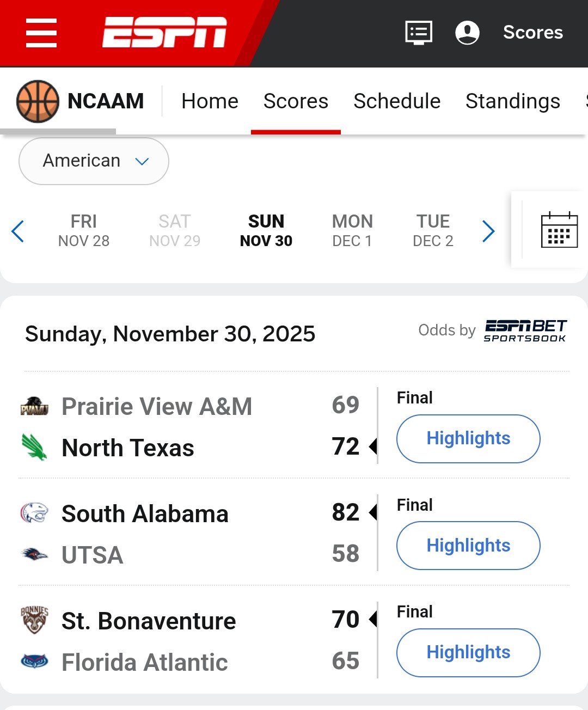This screenshot has height=710, width=588.
Task: Tap the ESPN logo
Action: (x=164, y=33)
